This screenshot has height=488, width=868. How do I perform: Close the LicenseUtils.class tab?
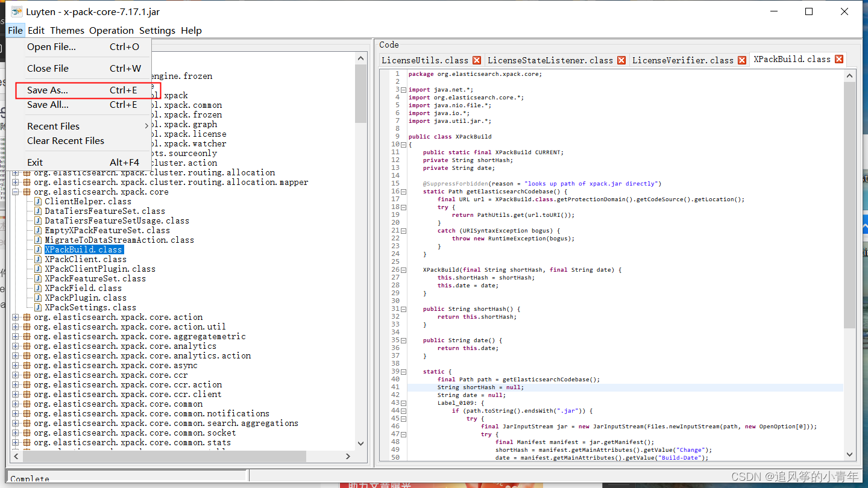click(x=477, y=60)
